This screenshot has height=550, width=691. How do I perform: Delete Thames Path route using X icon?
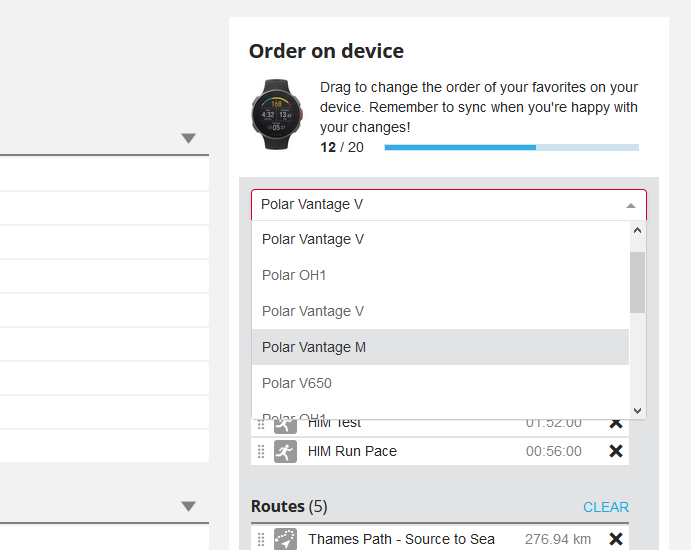point(616,539)
